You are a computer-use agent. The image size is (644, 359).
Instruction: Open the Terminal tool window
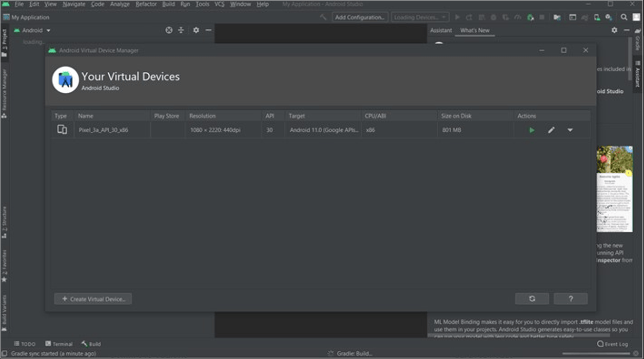(x=59, y=344)
